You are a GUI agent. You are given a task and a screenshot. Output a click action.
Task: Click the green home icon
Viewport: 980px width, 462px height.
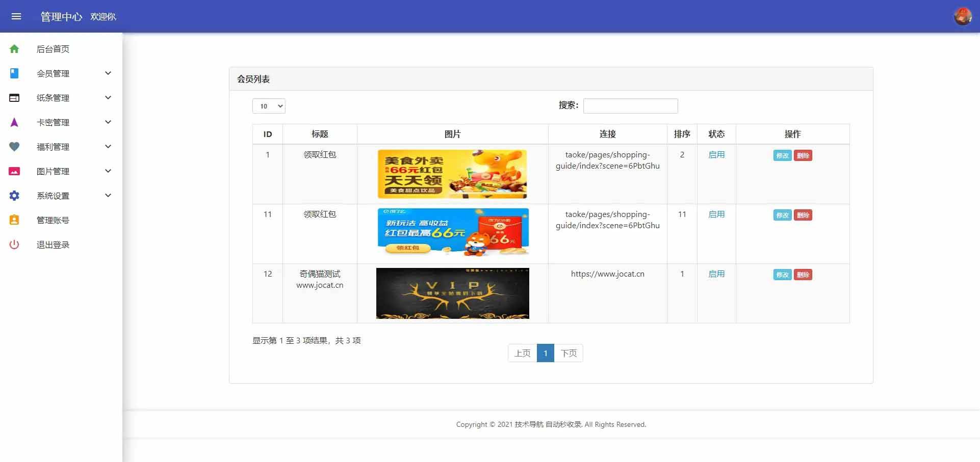click(14, 49)
